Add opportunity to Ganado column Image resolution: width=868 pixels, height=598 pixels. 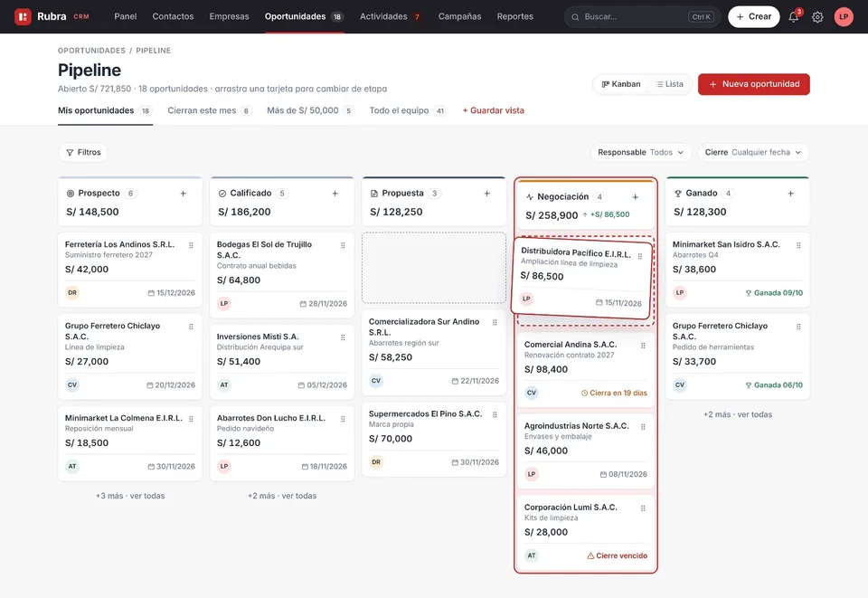(791, 194)
